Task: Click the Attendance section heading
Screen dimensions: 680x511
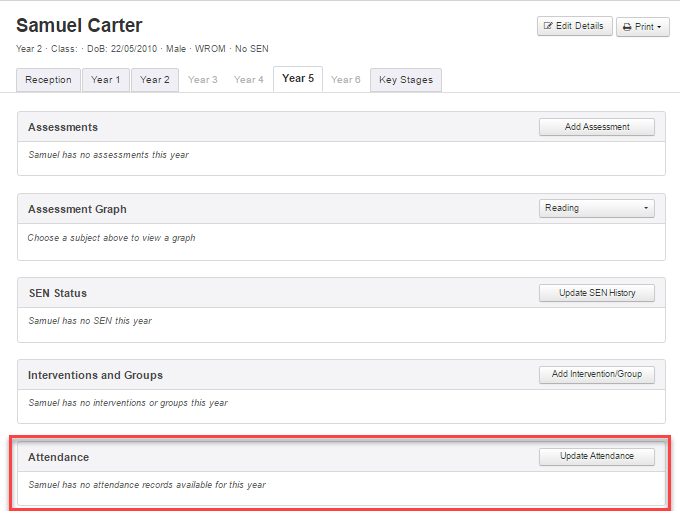Action: (x=59, y=457)
